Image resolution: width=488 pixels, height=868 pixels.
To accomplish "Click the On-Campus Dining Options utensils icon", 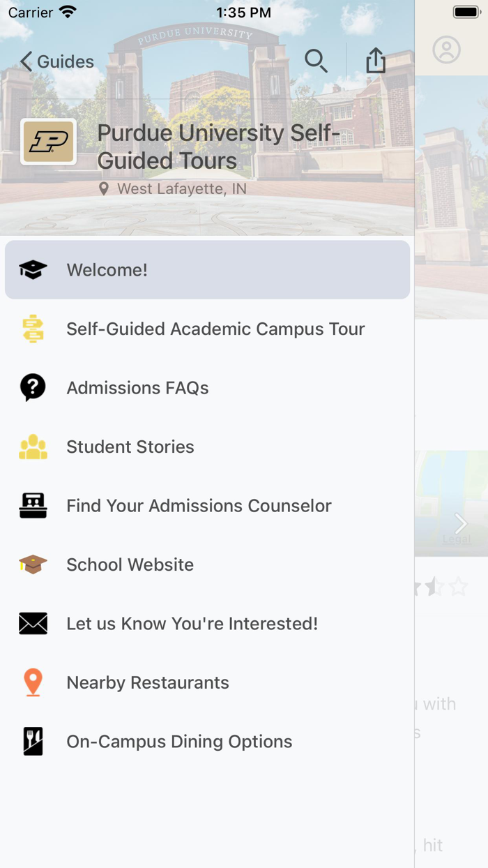I will click(x=31, y=741).
